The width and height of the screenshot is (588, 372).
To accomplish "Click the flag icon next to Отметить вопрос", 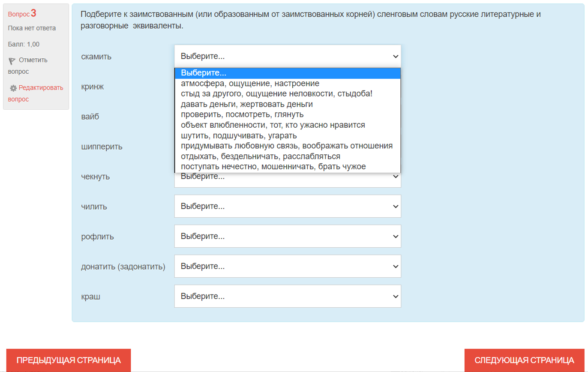I will [x=12, y=60].
